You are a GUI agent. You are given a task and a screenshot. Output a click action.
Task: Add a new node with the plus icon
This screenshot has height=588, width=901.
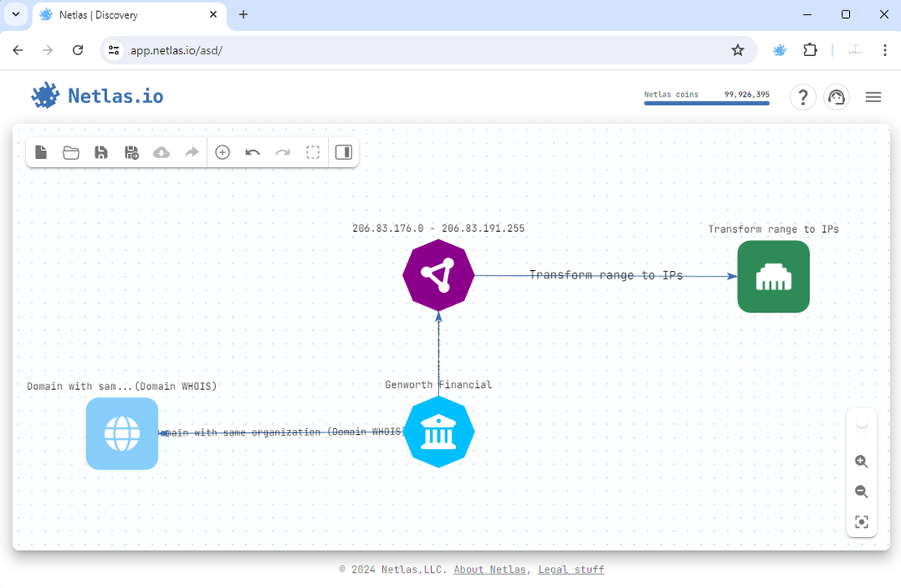click(x=222, y=152)
